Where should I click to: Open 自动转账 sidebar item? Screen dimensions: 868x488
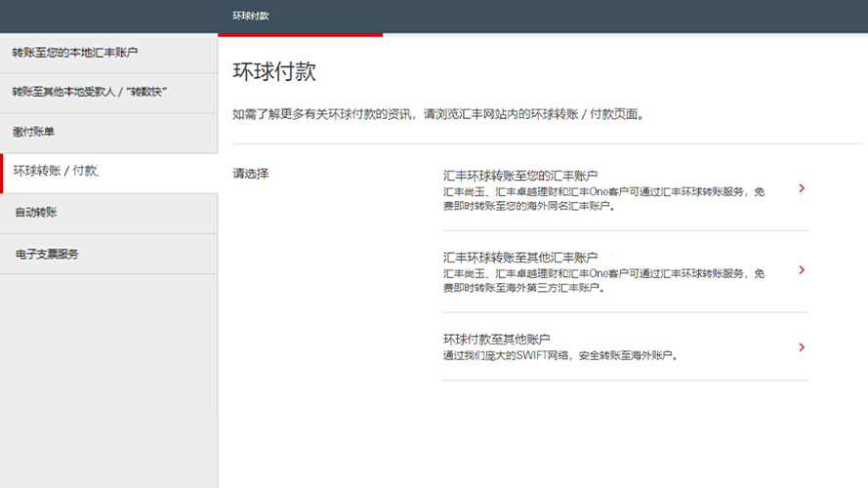[x=108, y=213]
